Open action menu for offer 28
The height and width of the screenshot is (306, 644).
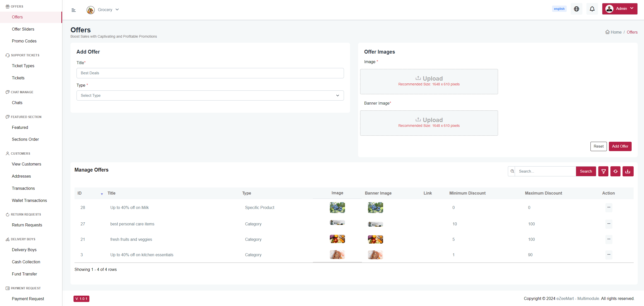coord(609,207)
